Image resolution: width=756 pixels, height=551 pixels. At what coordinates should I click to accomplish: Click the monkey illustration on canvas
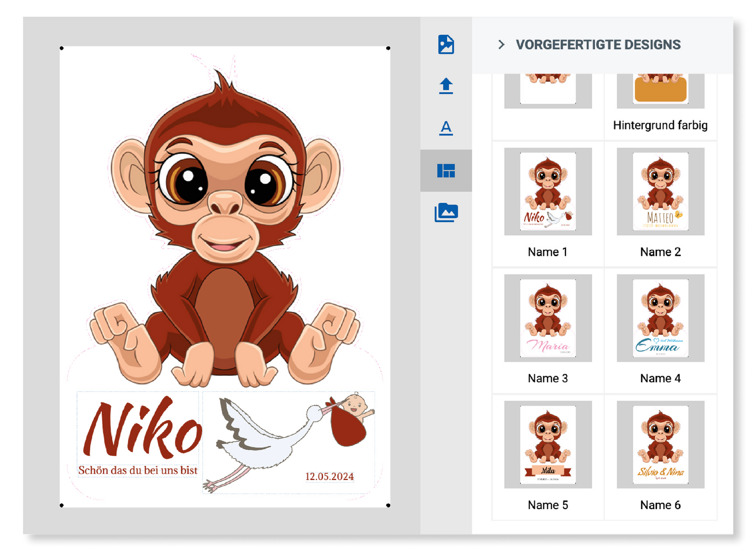pyautogui.click(x=225, y=227)
